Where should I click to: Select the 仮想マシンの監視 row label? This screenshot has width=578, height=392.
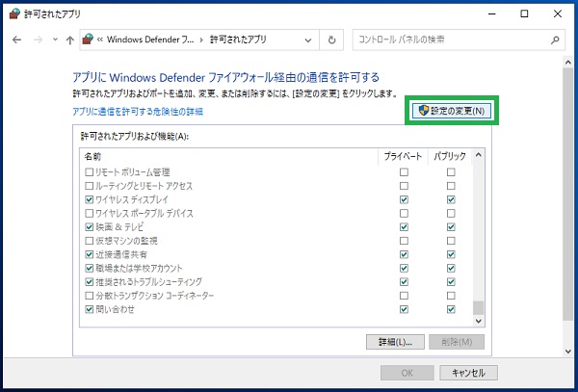point(126,241)
